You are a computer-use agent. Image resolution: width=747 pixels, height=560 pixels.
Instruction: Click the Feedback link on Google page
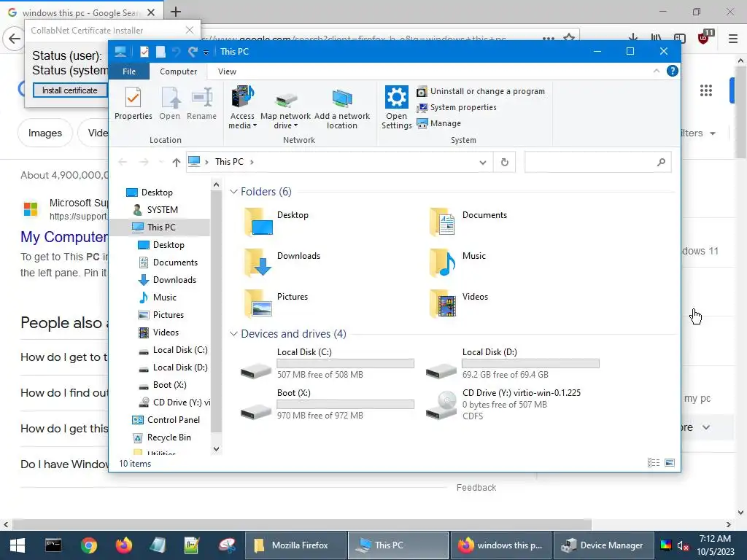click(x=476, y=488)
